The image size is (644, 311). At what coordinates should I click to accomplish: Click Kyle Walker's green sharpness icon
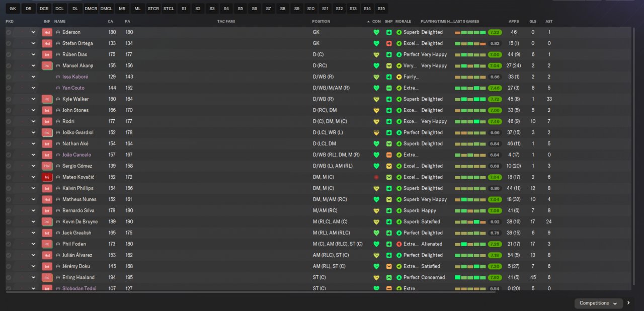[x=389, y=99]
